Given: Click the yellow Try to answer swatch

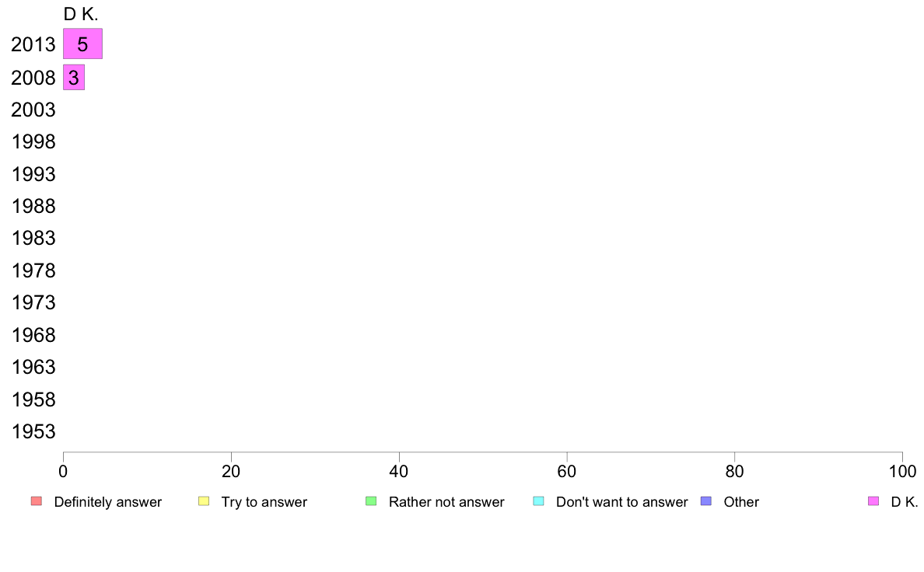Looking at the screenshot, I should [204, 501].
